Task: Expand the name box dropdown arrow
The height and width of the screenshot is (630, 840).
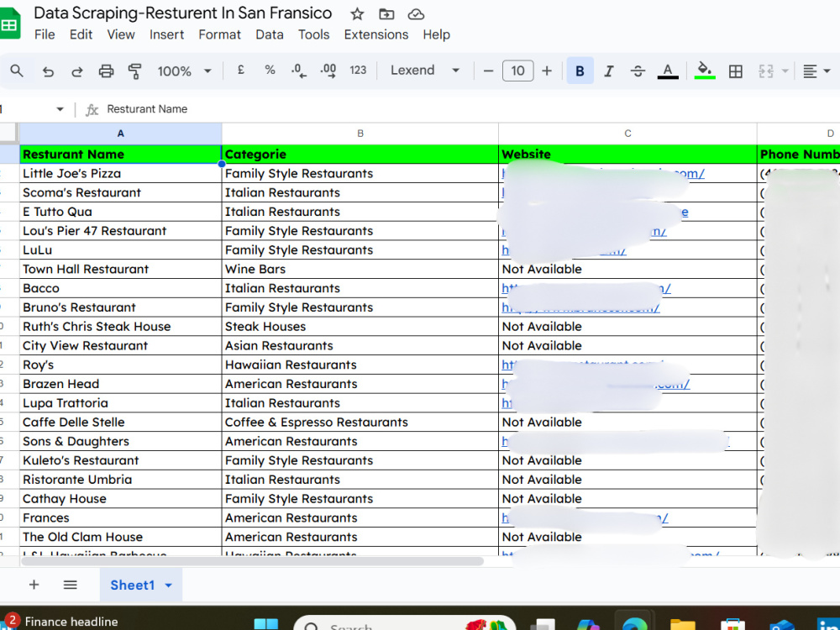Action: (60, 109)
